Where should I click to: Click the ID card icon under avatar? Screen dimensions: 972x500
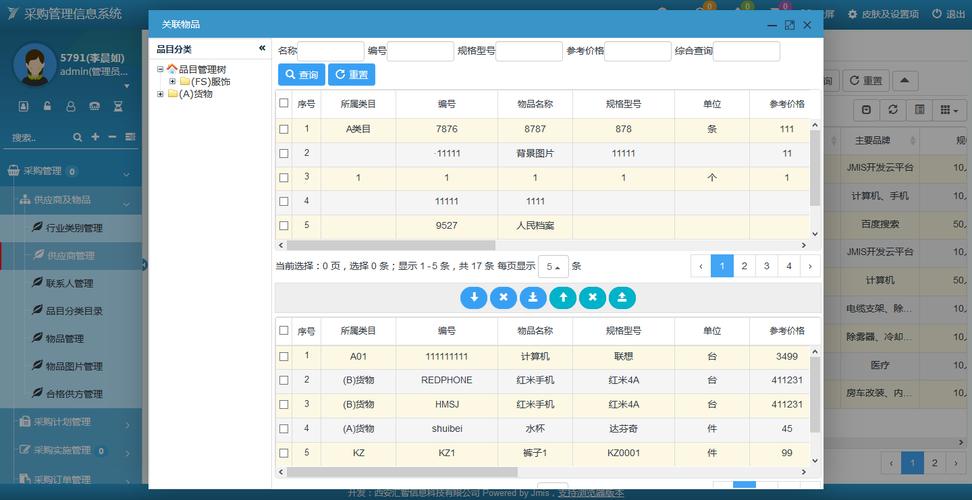tap(24, 107)
